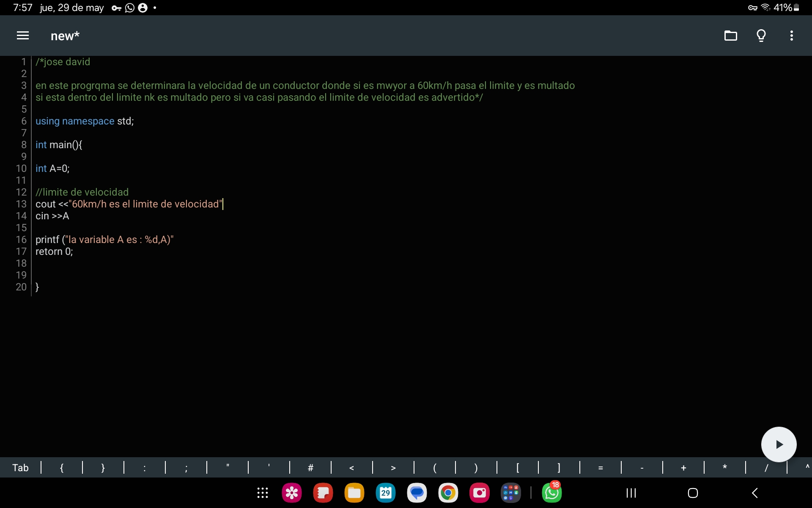The height and width of the screenshot is (508, 812).
Task: Insert closing parenthesis symbol
Action: (476, 468)
